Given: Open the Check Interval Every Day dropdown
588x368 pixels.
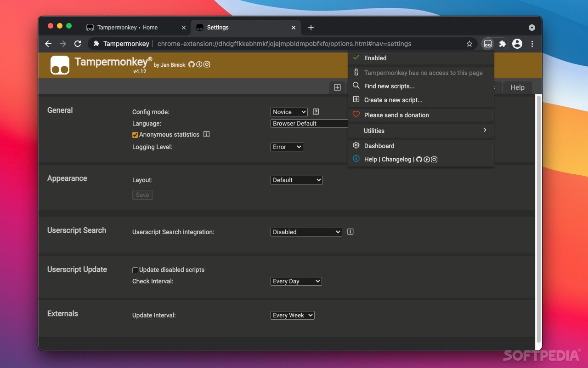Looking at the screenshot, I should tap(296, 281).
